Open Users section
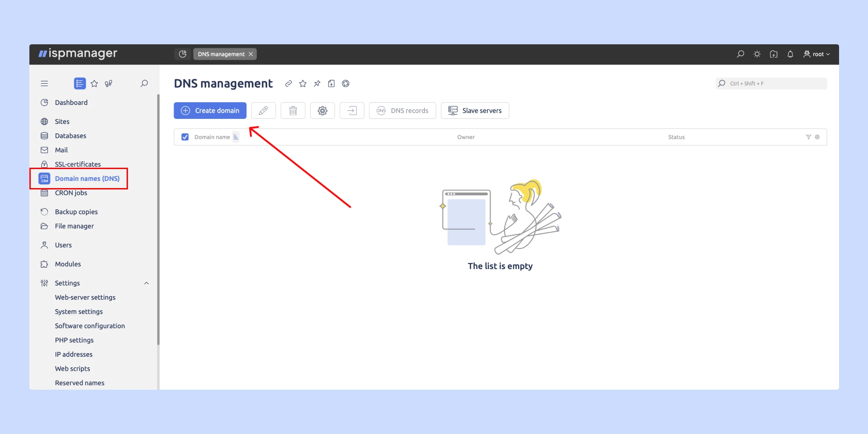868x434 pixels. point(63,245)
